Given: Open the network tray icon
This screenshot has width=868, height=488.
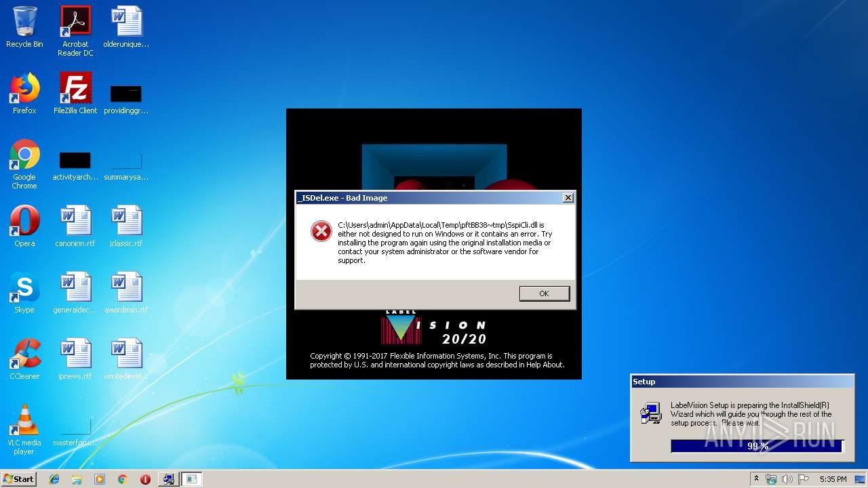Looking at the screenshot, I should coord(771,479).
